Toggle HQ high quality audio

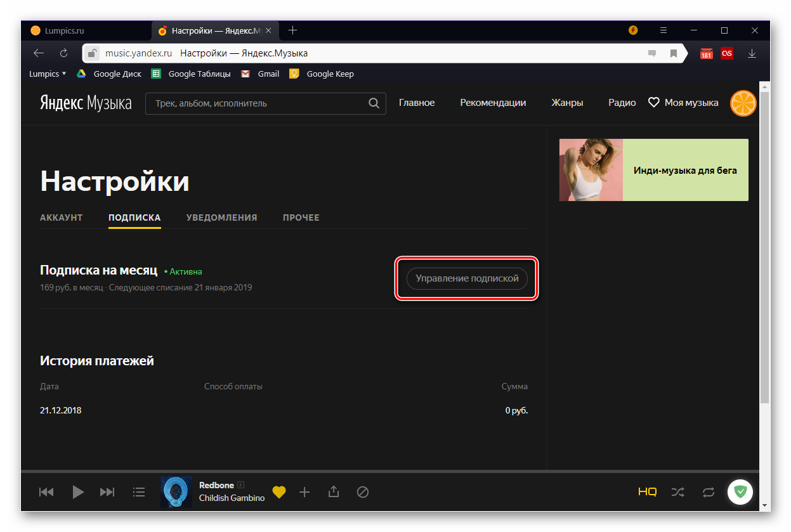click(647, 492)
